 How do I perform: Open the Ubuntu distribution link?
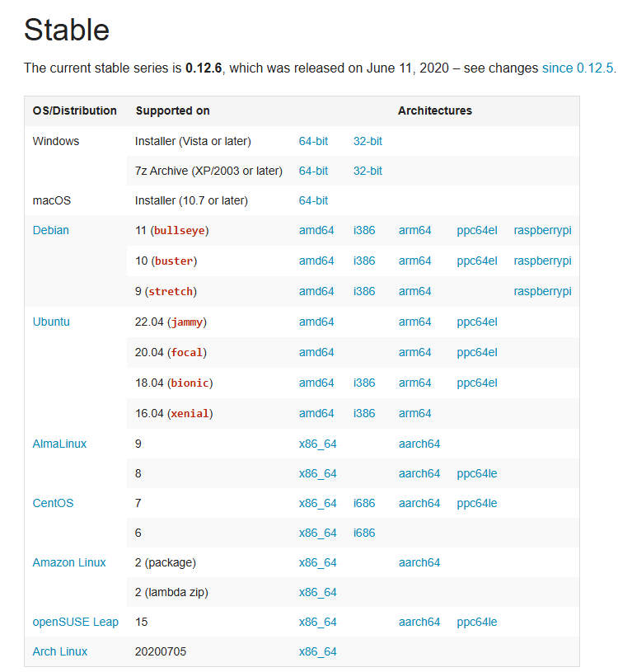click(51, 322)
